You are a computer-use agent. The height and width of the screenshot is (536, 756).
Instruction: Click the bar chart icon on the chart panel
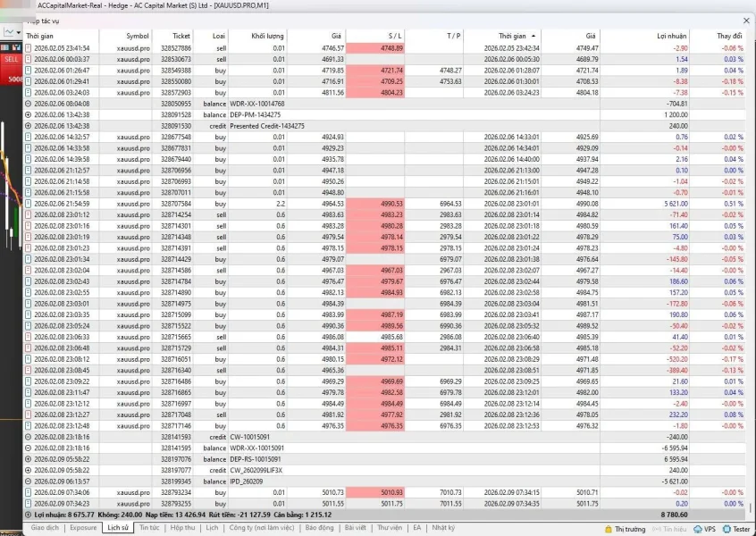click(16, 46)
